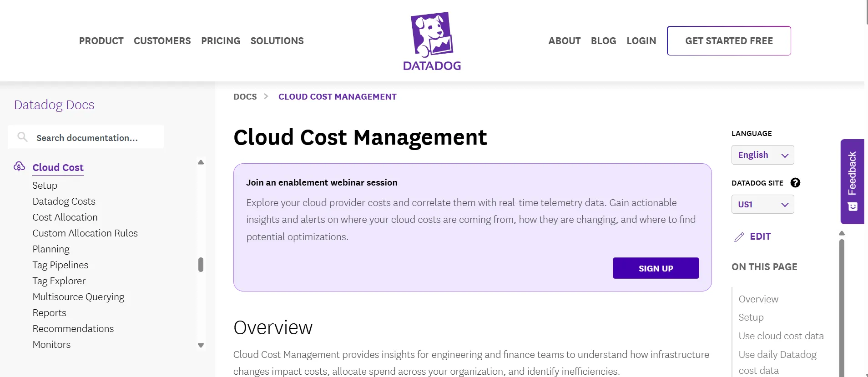Jump to Use cloud cost data section
868x377 pixels.
pos(781,336)
